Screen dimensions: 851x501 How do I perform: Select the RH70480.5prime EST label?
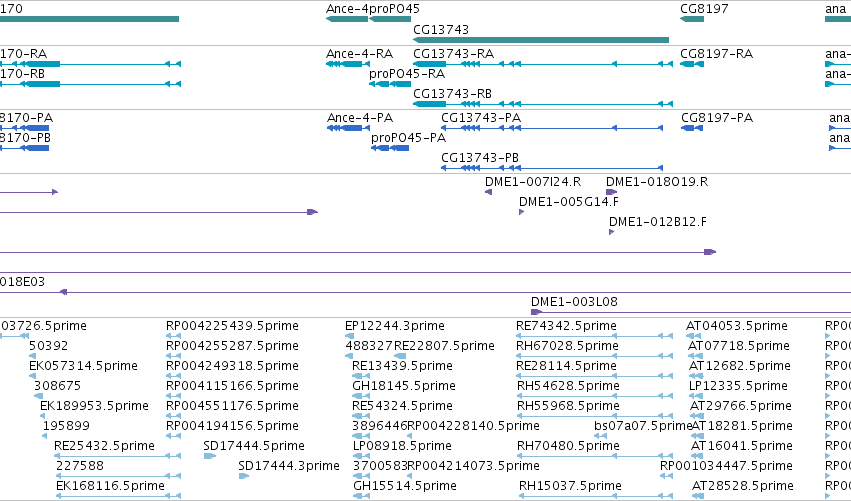[x=568, y=446]
